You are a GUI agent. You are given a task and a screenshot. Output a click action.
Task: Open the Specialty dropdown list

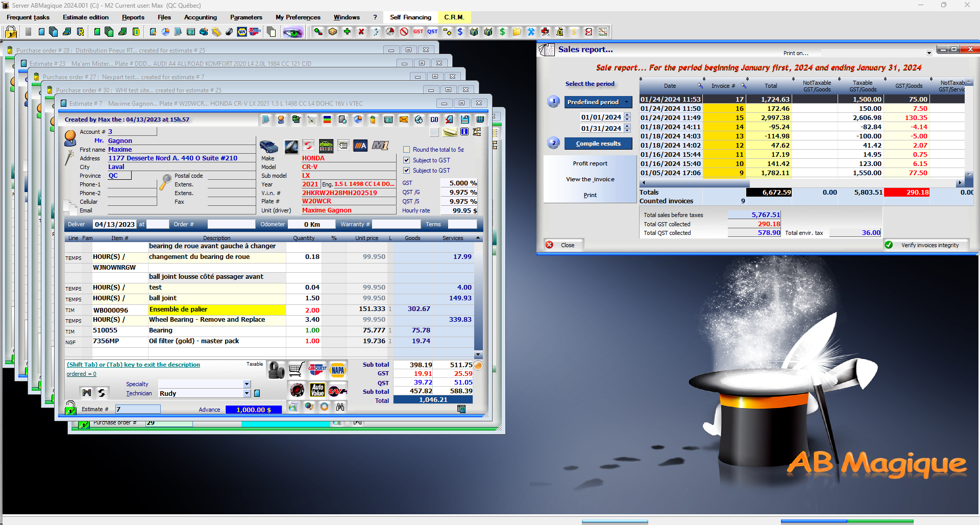tap(247, 384)
